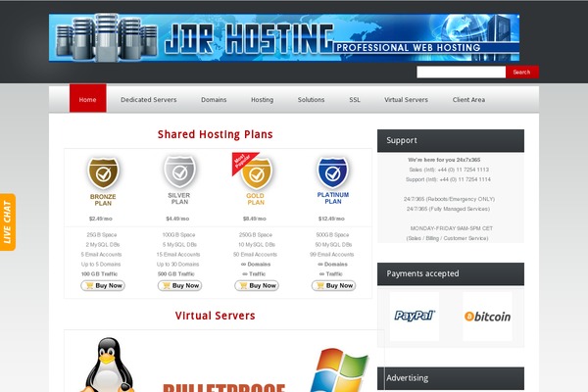The width and height of the screenshot is (588, 392).
Task: Click the 500 GB Traffic feature
Action: [176, 273]
